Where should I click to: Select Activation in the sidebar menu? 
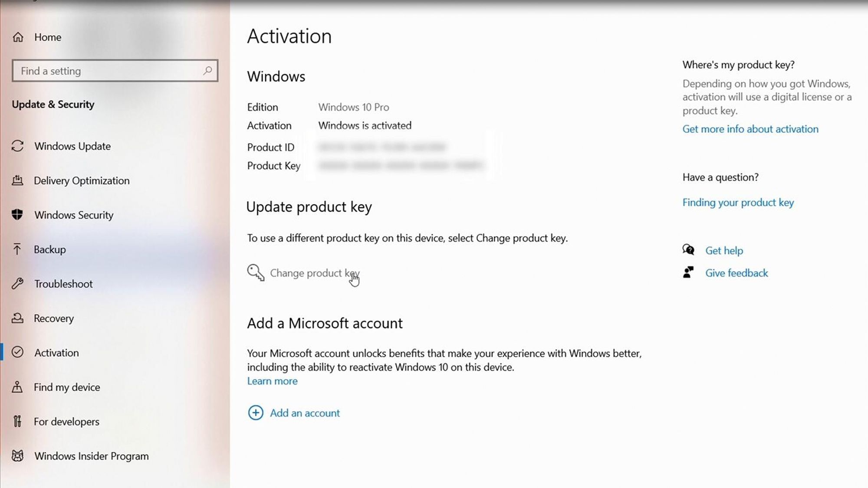56,352
